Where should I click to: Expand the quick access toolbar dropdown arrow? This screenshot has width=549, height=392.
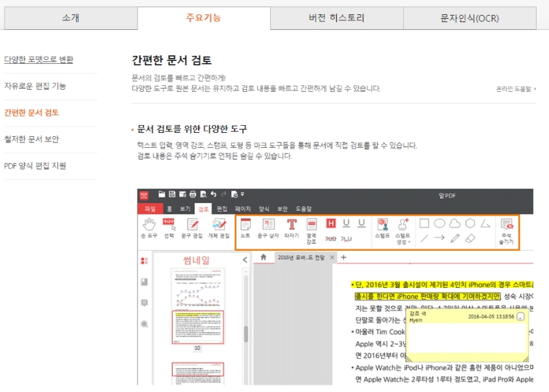242,194
